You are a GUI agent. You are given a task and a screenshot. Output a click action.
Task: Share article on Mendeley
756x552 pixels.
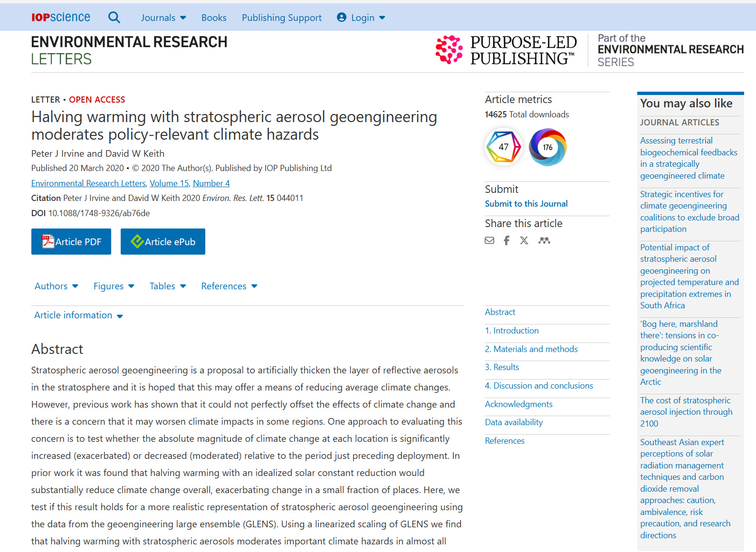tap(544, 240)
